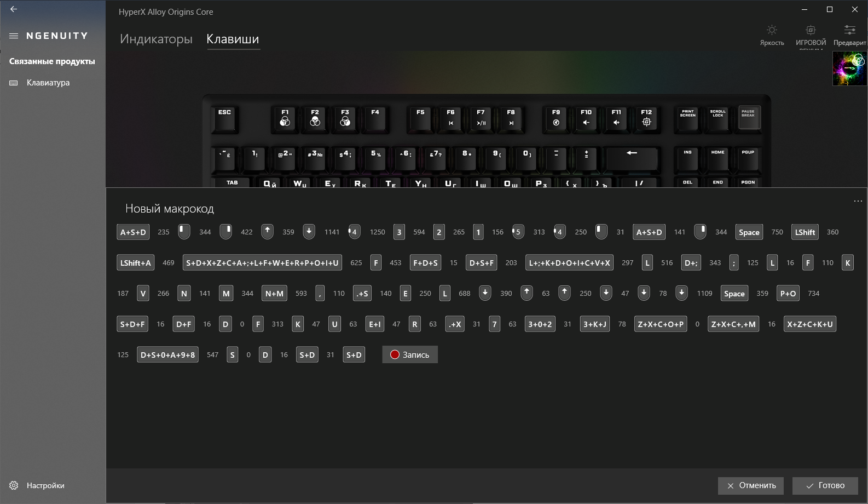Toggle ИГРОВОЙ режим game mode
This screenshot has width=868, height=504.
pos(811,36)
